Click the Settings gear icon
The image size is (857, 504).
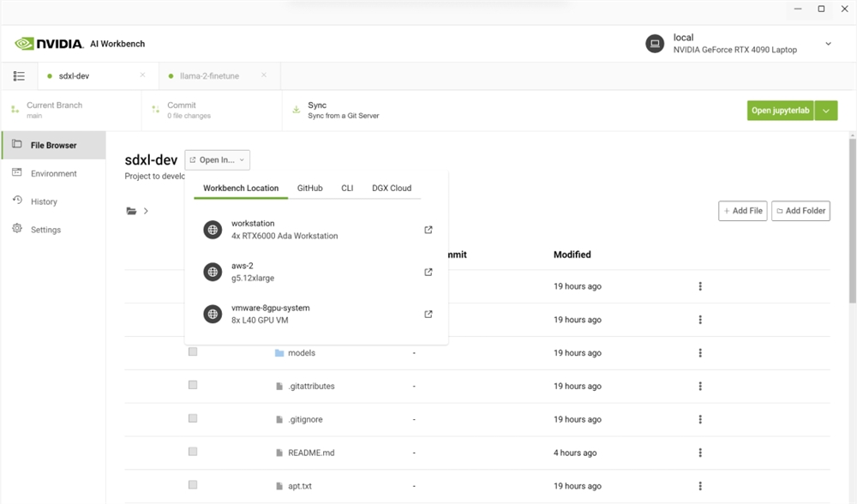[x=17, y=229]
